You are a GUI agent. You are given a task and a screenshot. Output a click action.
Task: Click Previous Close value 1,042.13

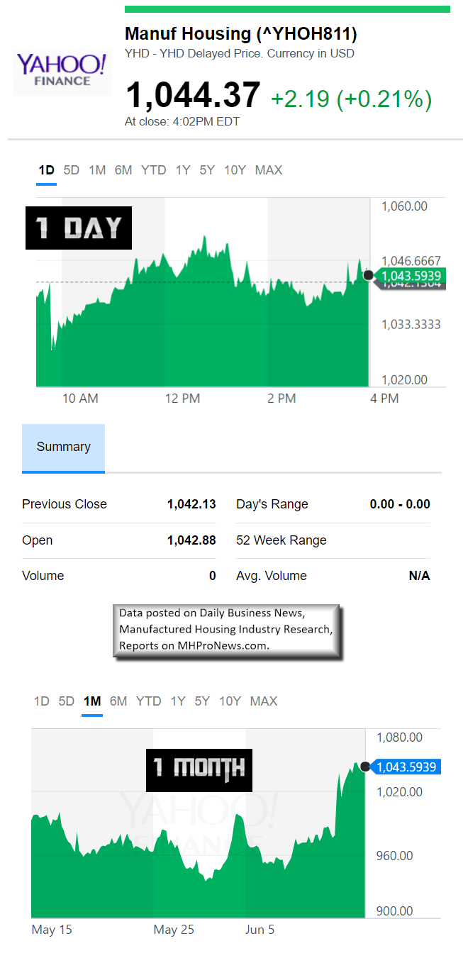click(x=191, y=504)
